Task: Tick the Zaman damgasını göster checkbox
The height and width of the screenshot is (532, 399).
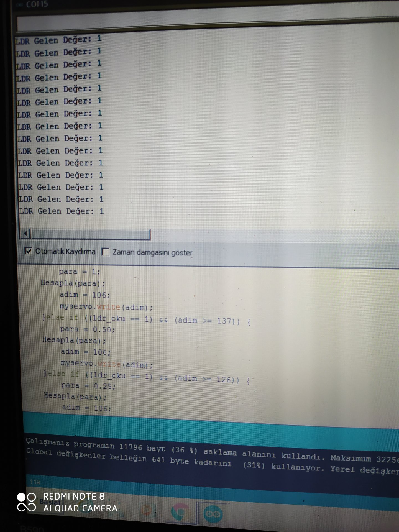Action: pos(105,252)
